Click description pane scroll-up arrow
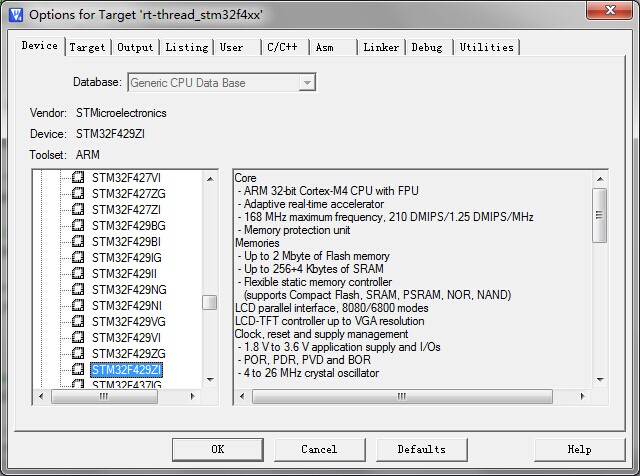The image size is (640, 476). tap(600, 179)
